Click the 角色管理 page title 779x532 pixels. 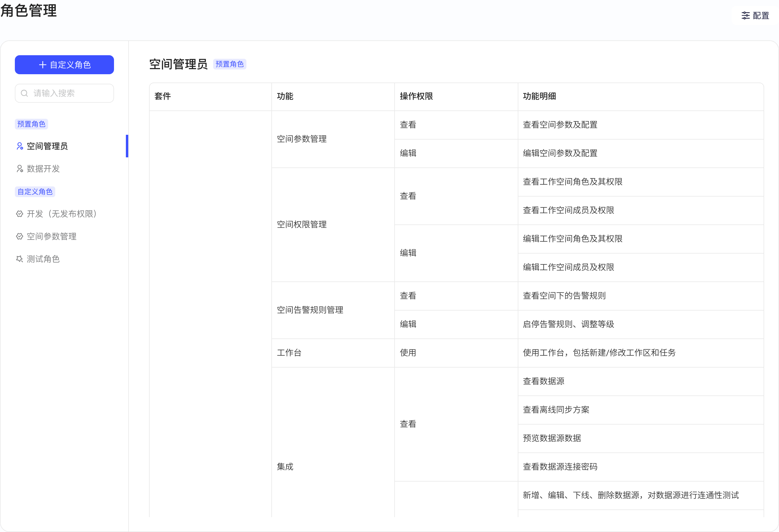pyautogui.click(x=28, y=10)
